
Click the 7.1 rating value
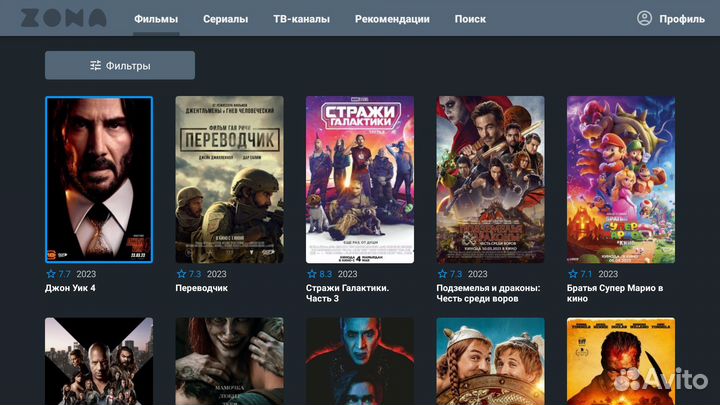[x=586, y=274]
